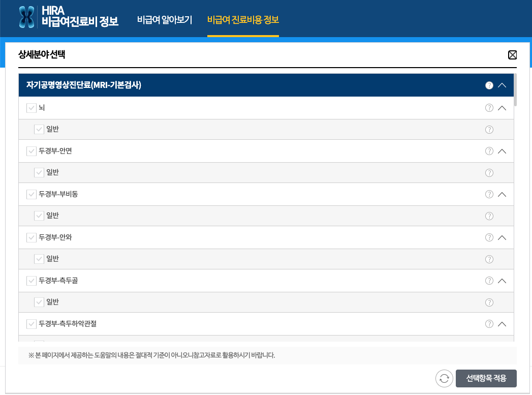
Task: Collapse the MRI-기본검사 section chevron
Action: [x=503, y=85]
